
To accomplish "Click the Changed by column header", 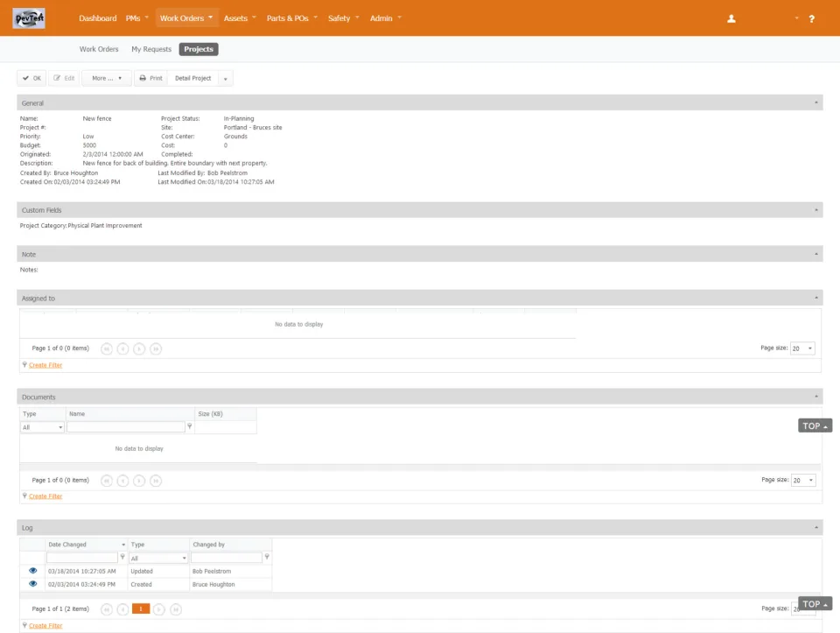I will tap(231, 545).
